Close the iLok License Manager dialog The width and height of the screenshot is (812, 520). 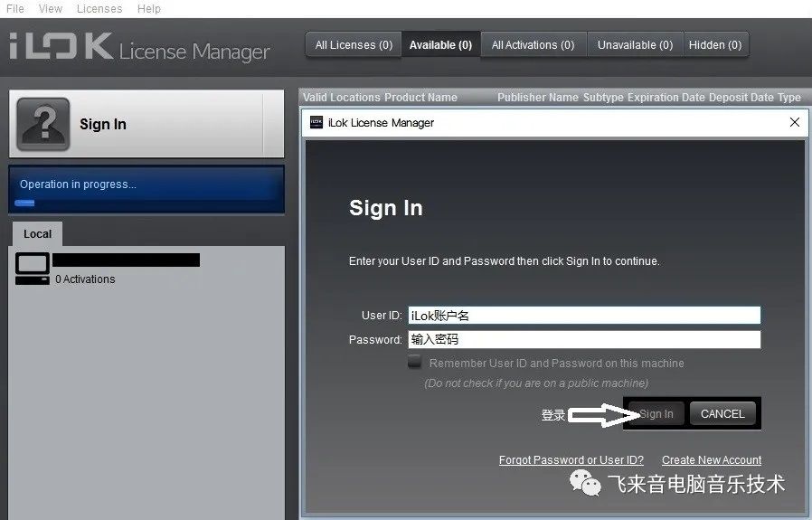[x=795, y=122]
